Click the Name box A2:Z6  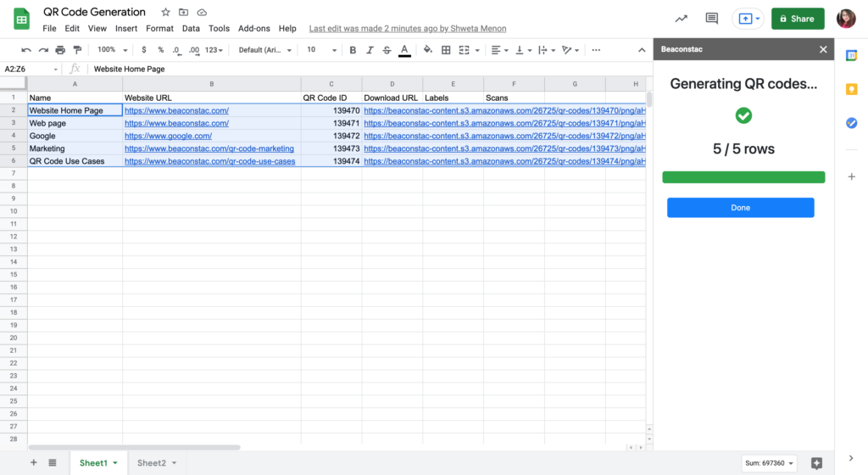pos(31,69)
